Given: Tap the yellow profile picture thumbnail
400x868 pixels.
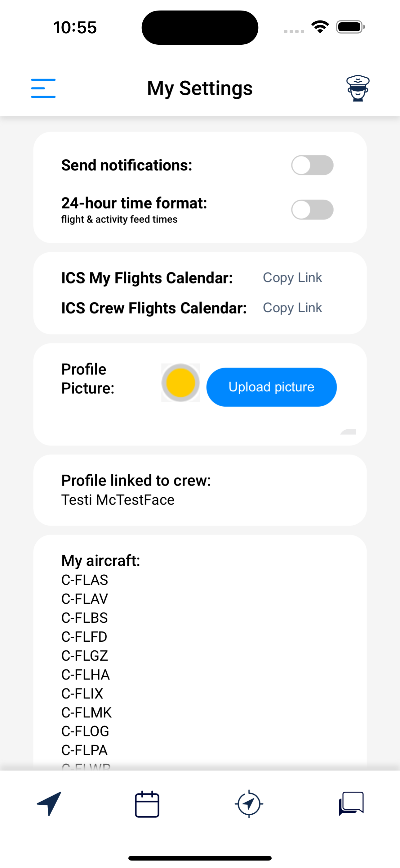Looking at the screenshot, I should (x=181, y=383).
